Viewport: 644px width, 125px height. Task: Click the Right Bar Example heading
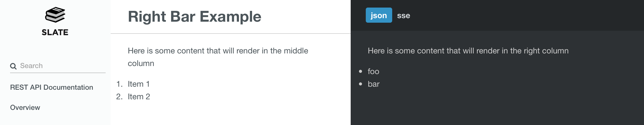(194, 17)
